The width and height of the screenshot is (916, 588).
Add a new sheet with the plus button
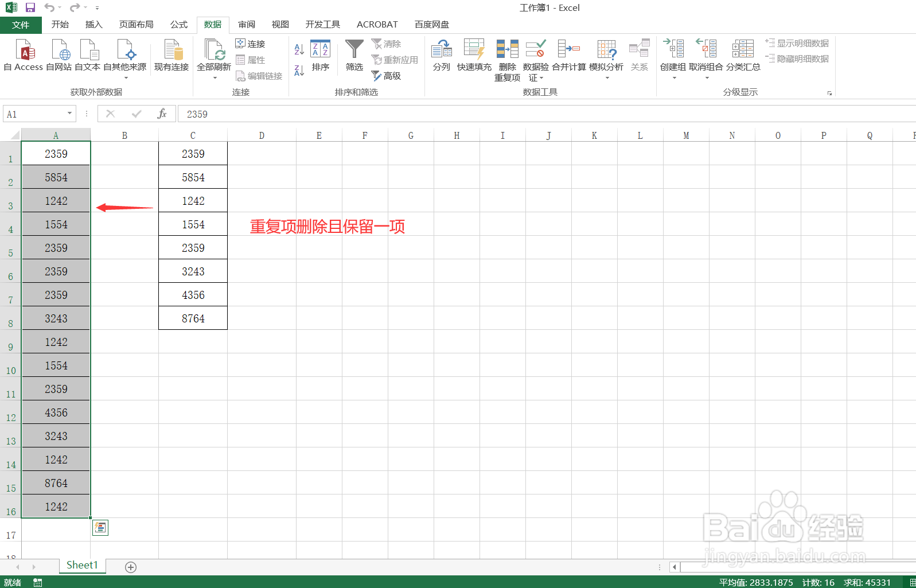131,567
